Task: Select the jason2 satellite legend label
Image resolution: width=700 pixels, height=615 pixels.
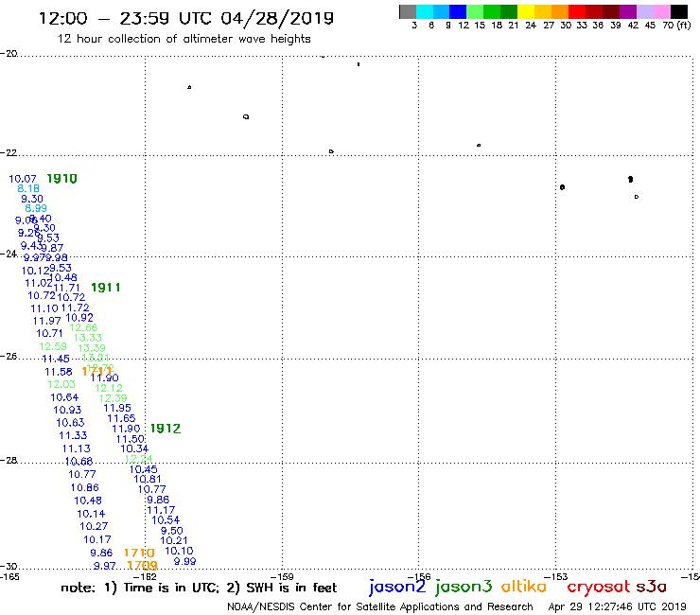Action: click(397, 588)
